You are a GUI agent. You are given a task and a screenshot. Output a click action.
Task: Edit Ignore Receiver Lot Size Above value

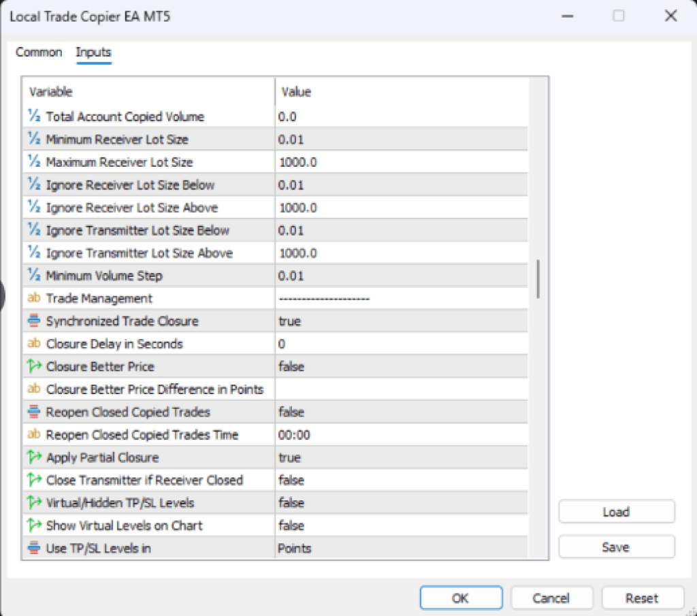(x=402, y=208)
